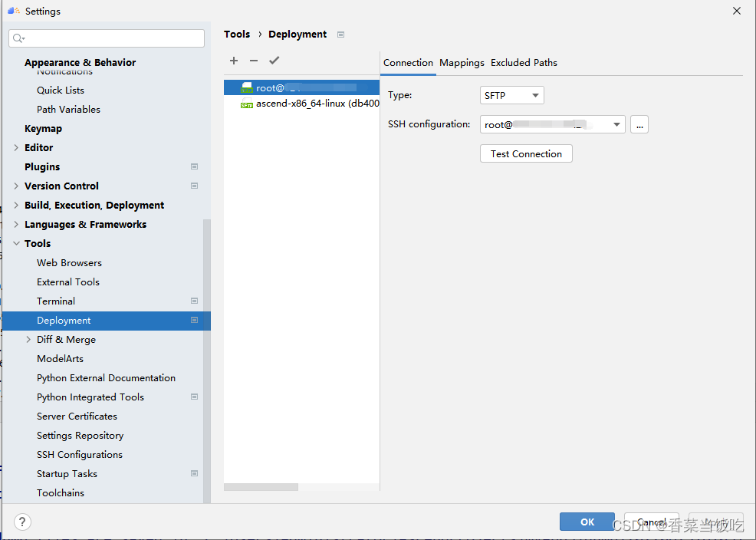The width and height of the screenshot is (756, 540).
Task: Mark server as default using checkmark icon
Action: click(274, 61)
